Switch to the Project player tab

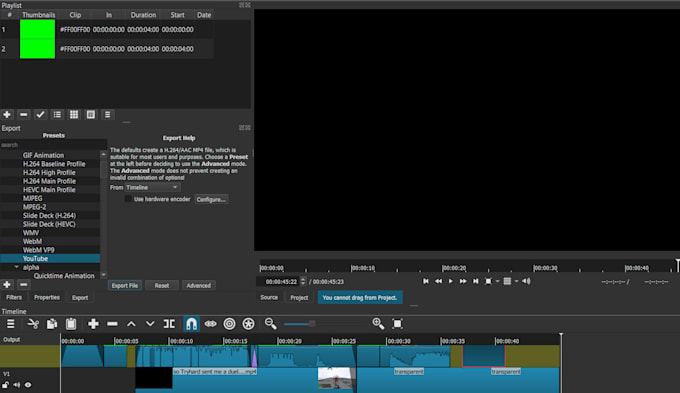point(299,297)
